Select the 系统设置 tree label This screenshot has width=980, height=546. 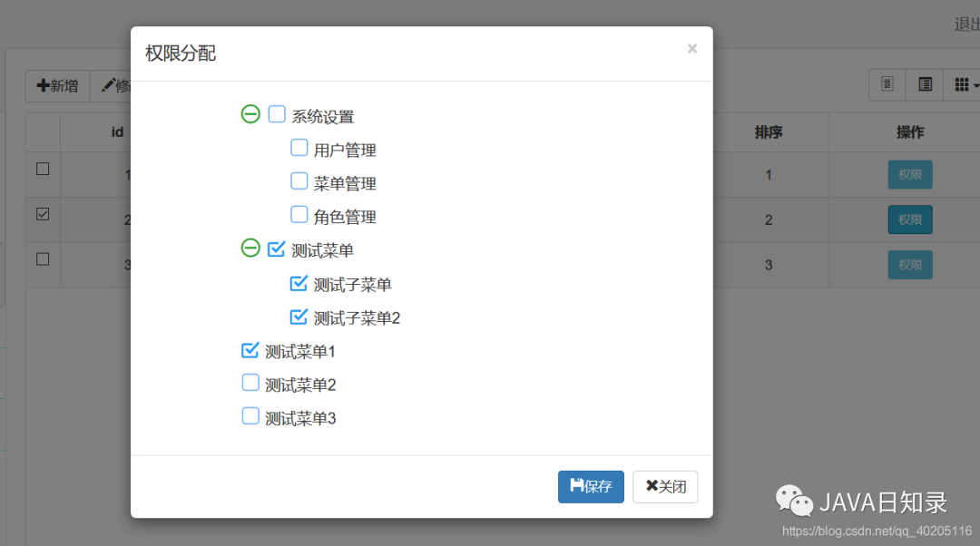(322, 117)
